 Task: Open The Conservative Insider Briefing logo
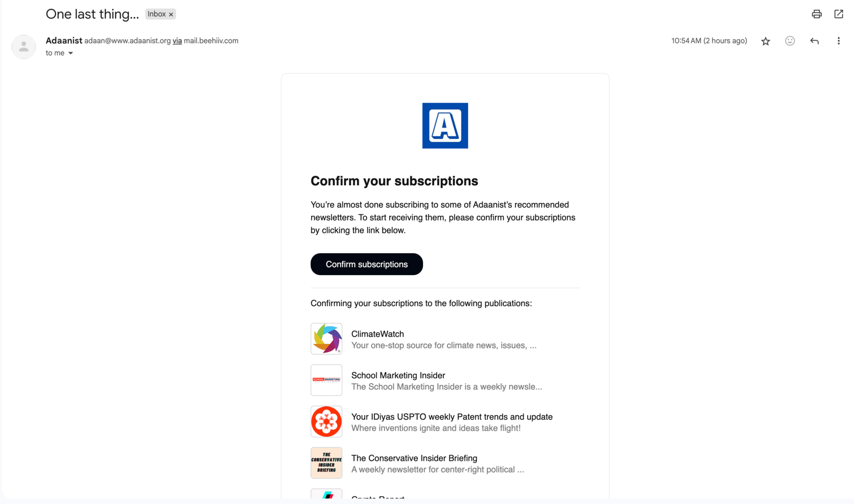pyautogui.click(x=326, y=463)
